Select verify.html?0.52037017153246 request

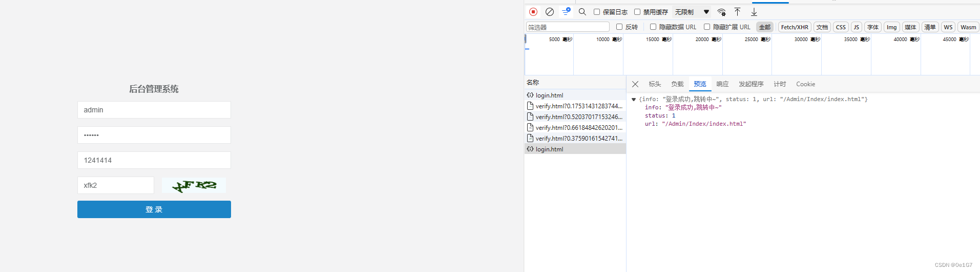(x=575, y=117)
